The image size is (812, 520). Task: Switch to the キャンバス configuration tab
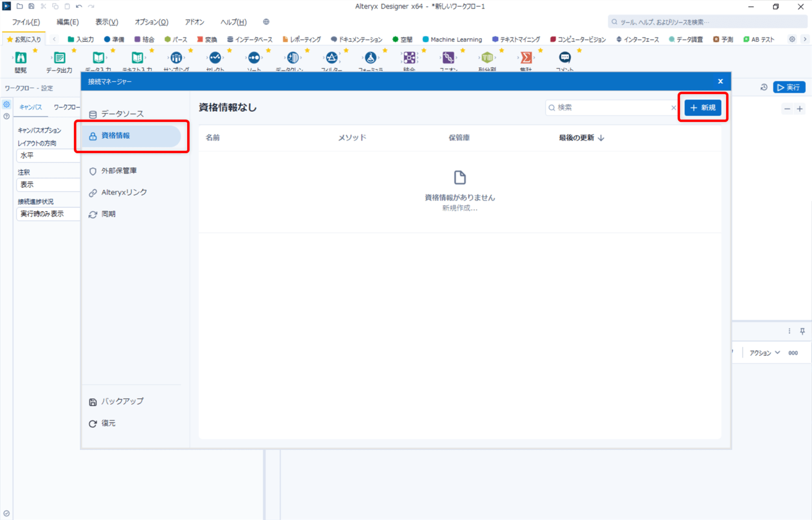point(30,107)
